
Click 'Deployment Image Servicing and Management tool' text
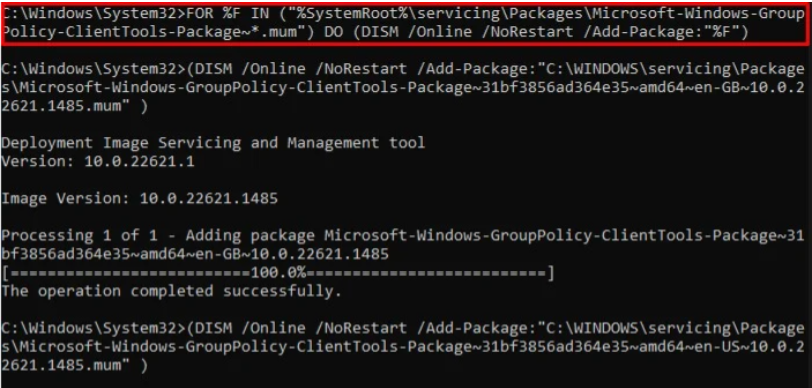(x=213, y=142)
